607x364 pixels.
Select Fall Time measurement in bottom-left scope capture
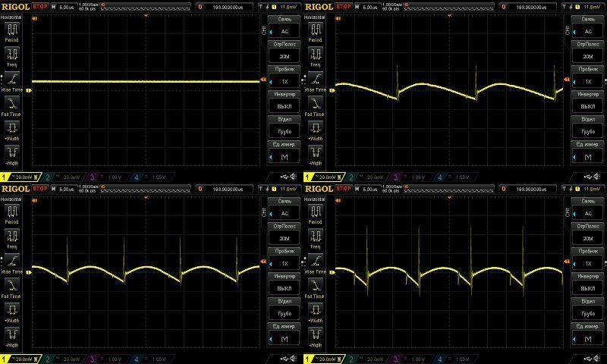[x=11, y=289]
